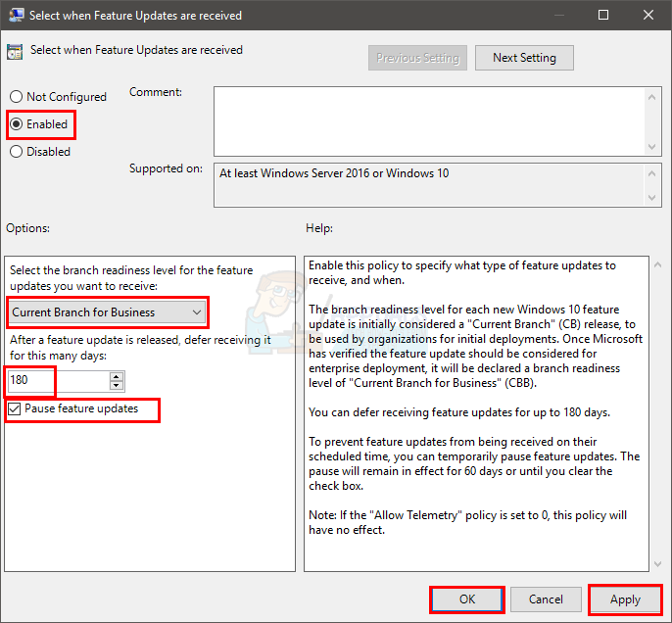Click 'At least Windows Server 2016 or Windows 10' text
672x623 pixels.
[x=334, y=173]
